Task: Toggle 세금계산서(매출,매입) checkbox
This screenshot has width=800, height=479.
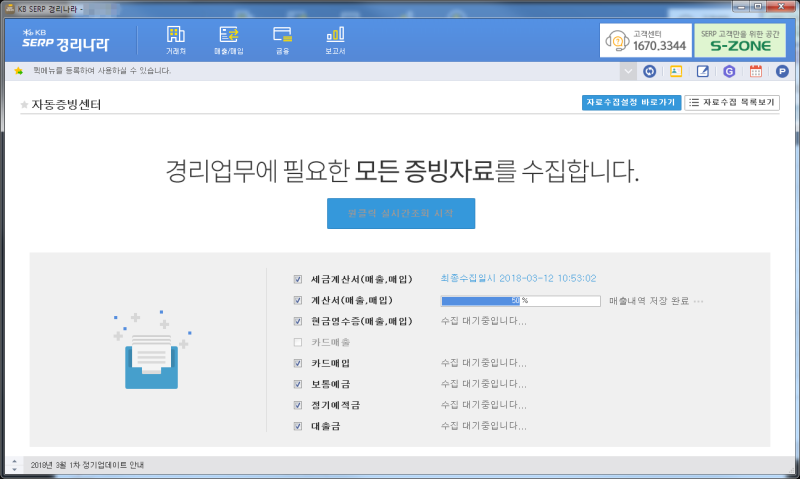Action: click(x=298, y=279)
